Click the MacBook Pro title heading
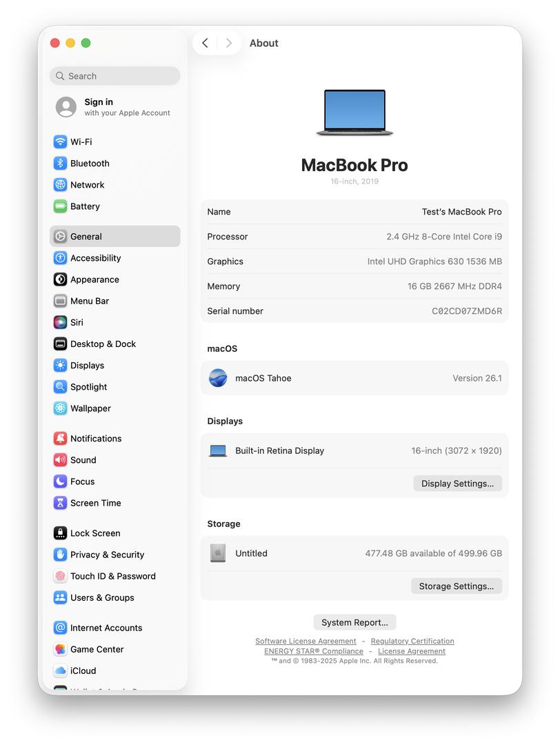The width and height of the screenshot is (560, 745). coord(354,165)
